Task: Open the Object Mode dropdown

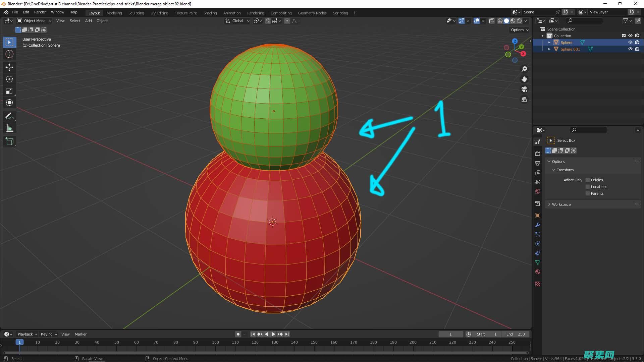Action: tap(34, 21)
